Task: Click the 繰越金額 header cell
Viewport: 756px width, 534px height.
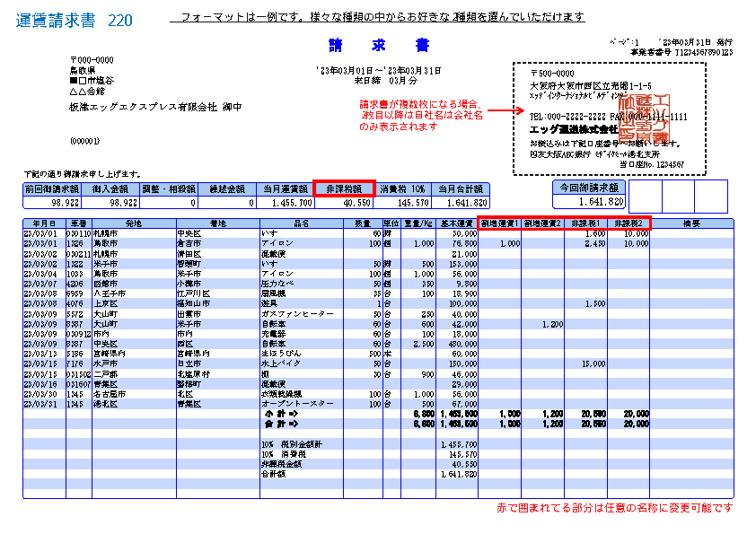Action: click(226, 189)
